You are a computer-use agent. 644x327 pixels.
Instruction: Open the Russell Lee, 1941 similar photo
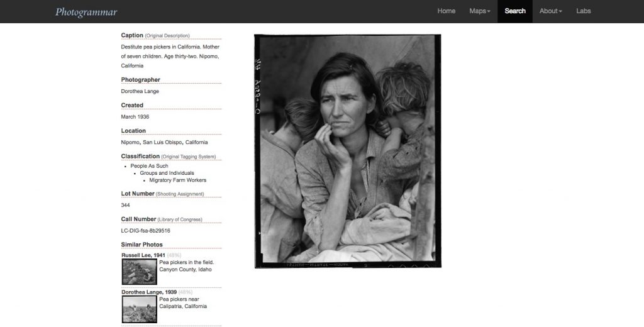143,255
